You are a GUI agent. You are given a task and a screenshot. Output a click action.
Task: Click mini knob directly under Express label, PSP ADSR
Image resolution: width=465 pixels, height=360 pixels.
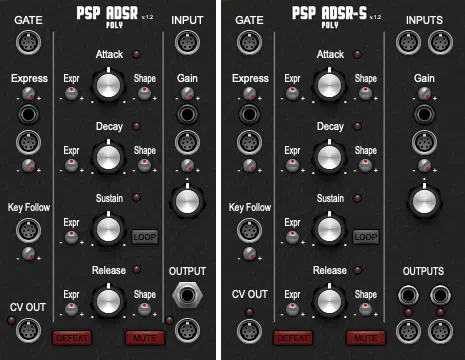pyautogui.click(x=28, y=94)
